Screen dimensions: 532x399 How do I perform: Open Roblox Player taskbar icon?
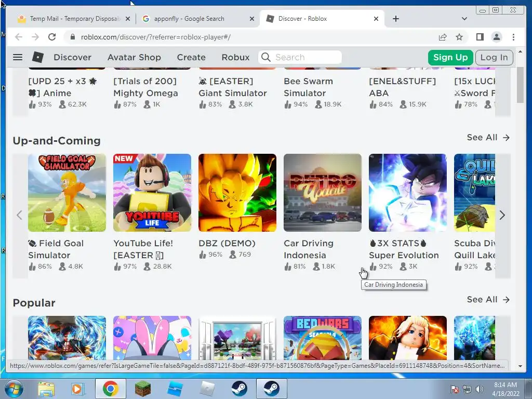207,389
